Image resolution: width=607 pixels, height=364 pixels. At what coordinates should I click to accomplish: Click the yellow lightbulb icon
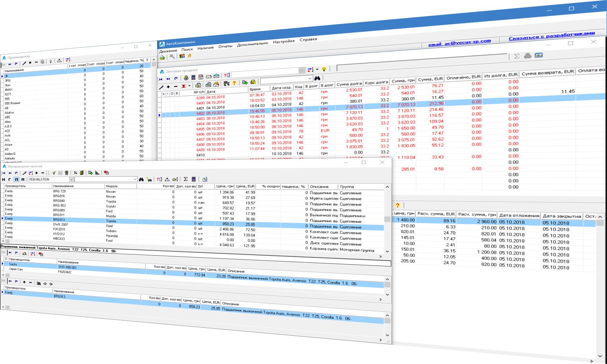324,69
